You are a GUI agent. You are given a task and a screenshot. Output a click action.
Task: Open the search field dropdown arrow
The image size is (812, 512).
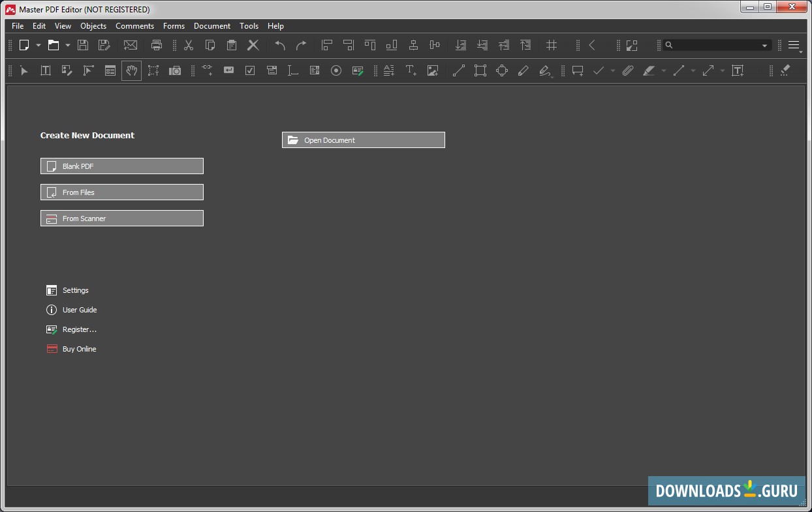point(765,46)
